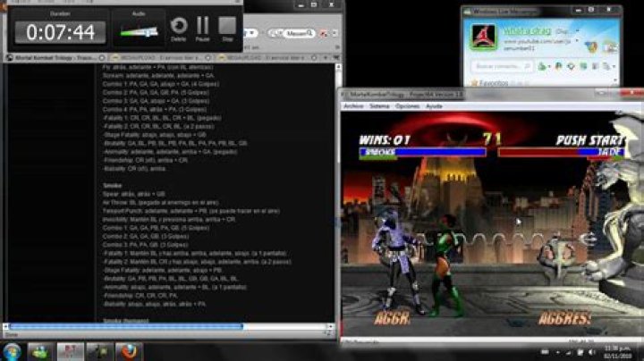Viewport: 644px width, 361px height.
Task: Open the second taskbar application button
Action: click(x=71, y=352)
